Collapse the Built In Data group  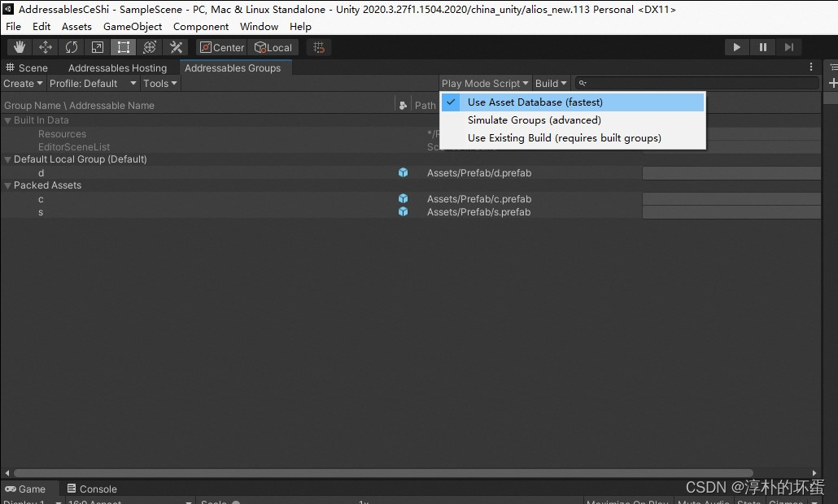7,120
